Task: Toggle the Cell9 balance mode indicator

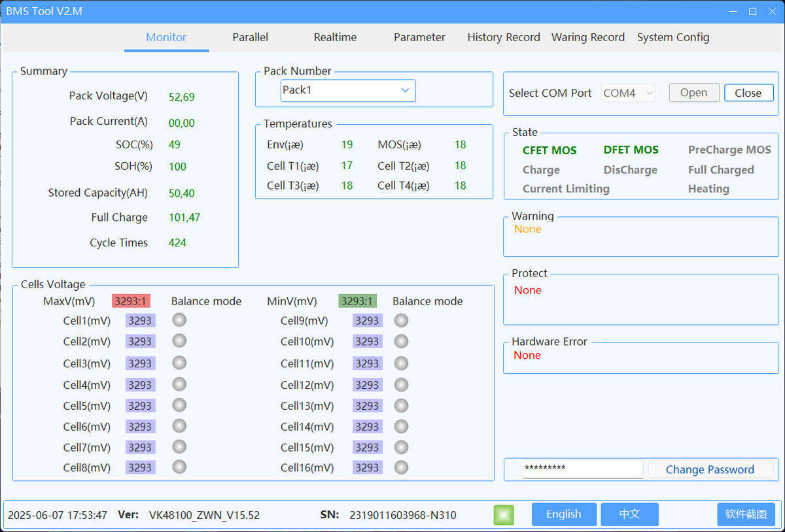Action: point(401,320)
